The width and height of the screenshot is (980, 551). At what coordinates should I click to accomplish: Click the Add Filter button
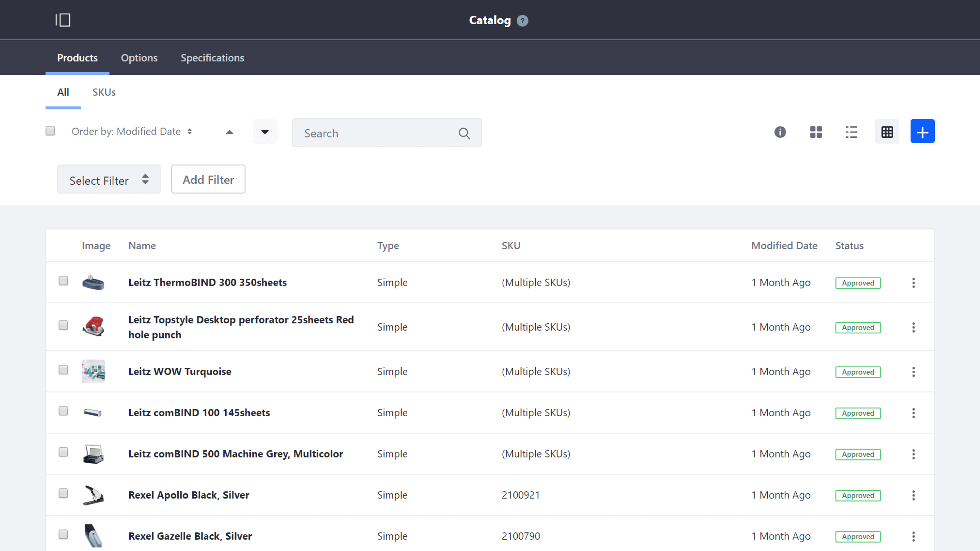coord(208,179)
